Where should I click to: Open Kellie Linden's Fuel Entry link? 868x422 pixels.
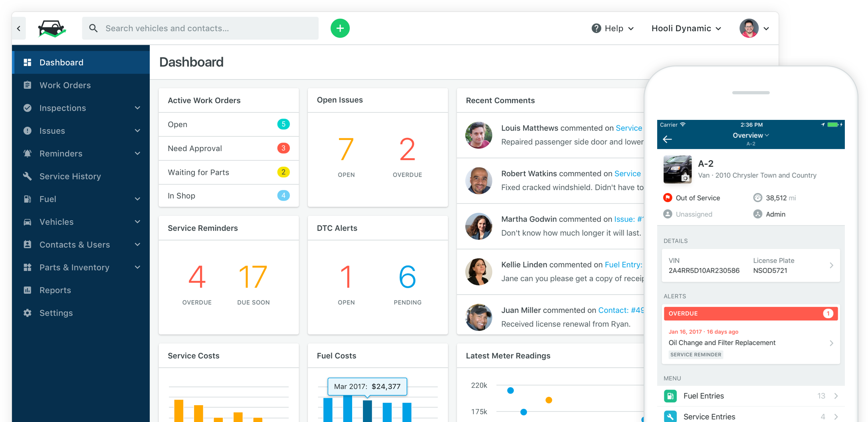coord(624,265)
